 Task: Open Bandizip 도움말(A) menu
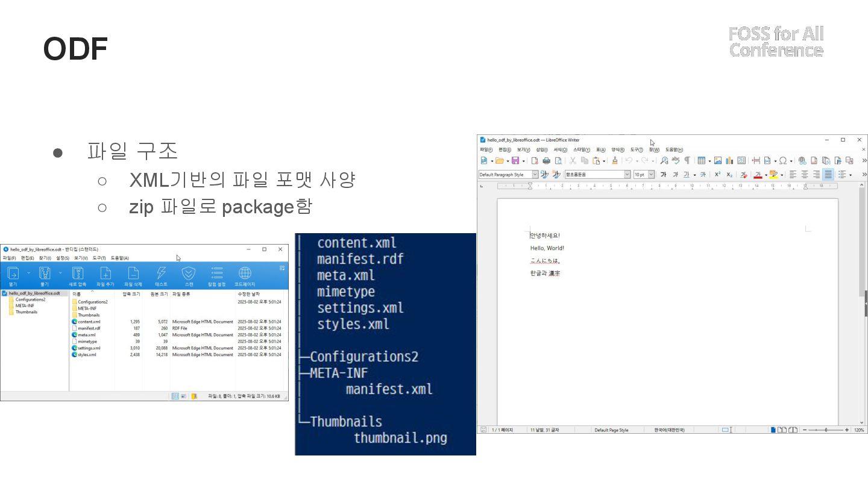(x=119, y=258)
